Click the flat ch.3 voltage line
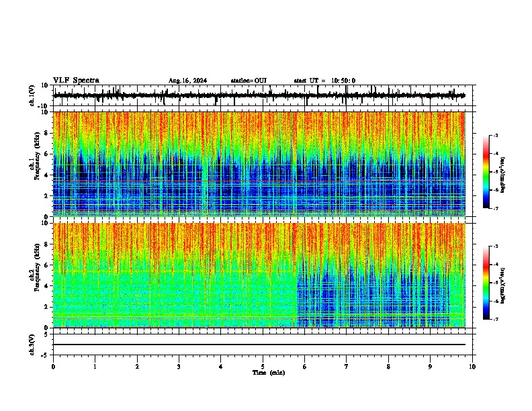The width and height of the screenshot is (532, 411). tap(259, 345)
